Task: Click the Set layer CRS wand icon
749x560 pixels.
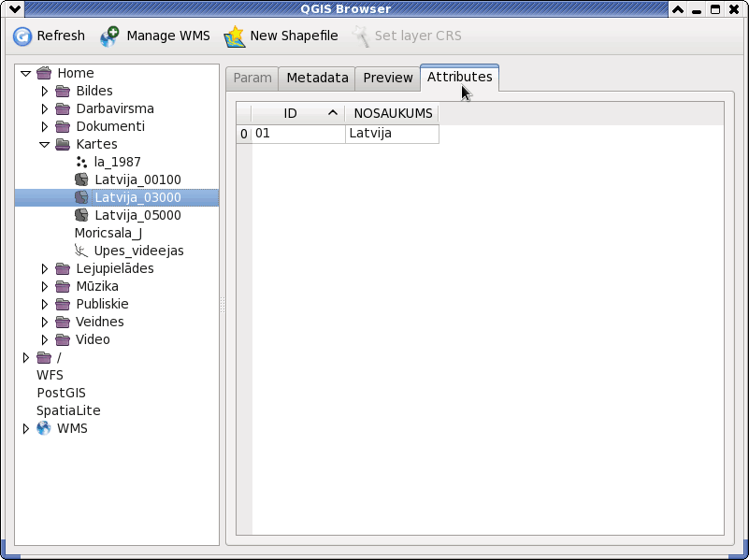Action: coord(361,36)
